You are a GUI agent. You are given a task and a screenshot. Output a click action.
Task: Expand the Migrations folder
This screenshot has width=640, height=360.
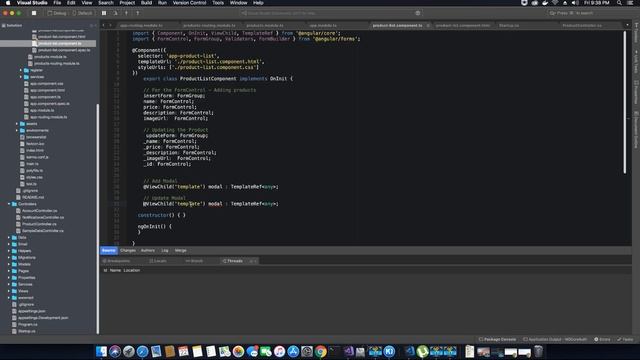(9, 258)
